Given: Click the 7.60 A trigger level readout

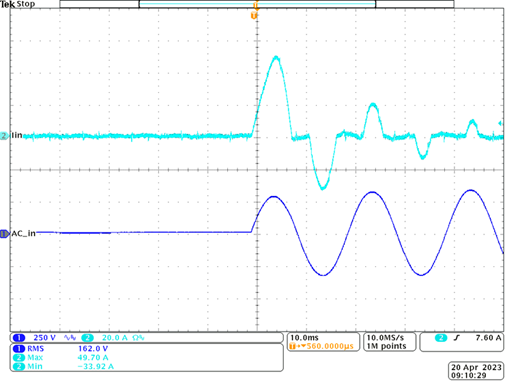Looking at the screenshot, I should pyautogui.click(x=488, y=338).
